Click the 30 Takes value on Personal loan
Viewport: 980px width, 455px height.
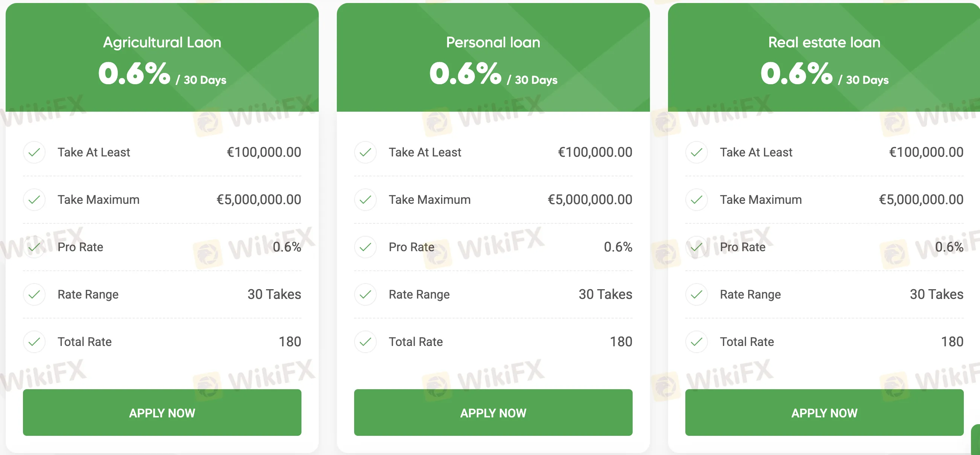click(x=605, y=294)
